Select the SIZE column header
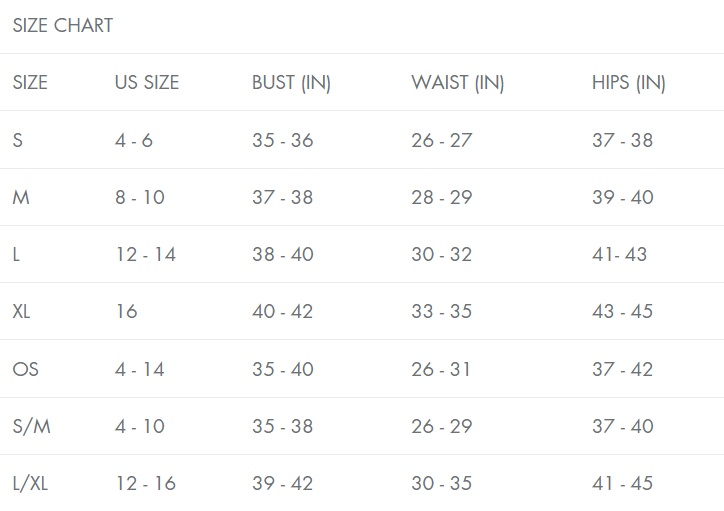 click(30, 83)
